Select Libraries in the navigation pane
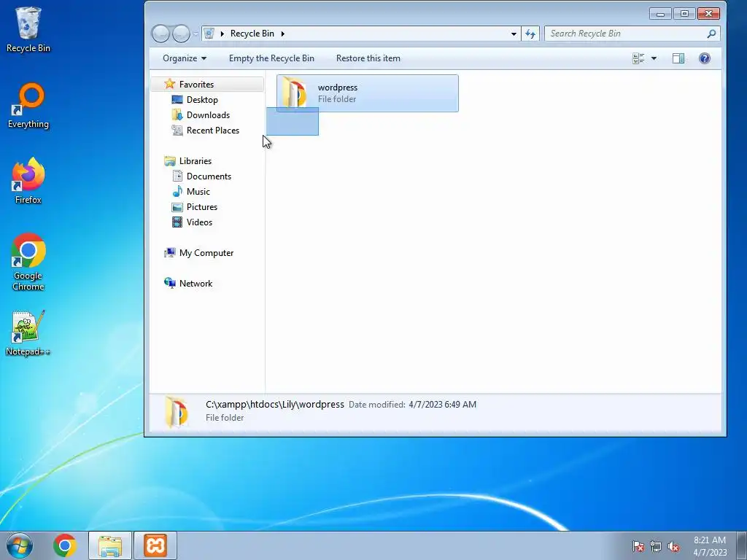The width and height of the screenshot is (747, 560). (196, 161)
